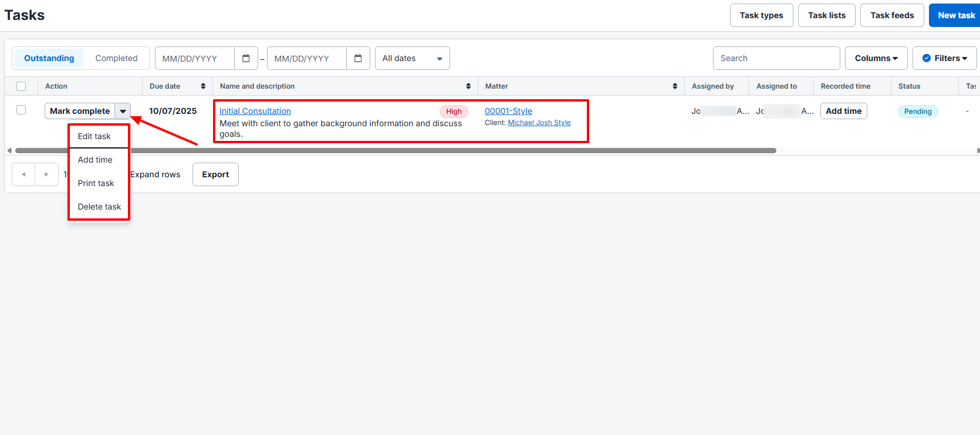Open the Columns dropdown
This screenshot has width=980, height=435.
click(876, 58)
